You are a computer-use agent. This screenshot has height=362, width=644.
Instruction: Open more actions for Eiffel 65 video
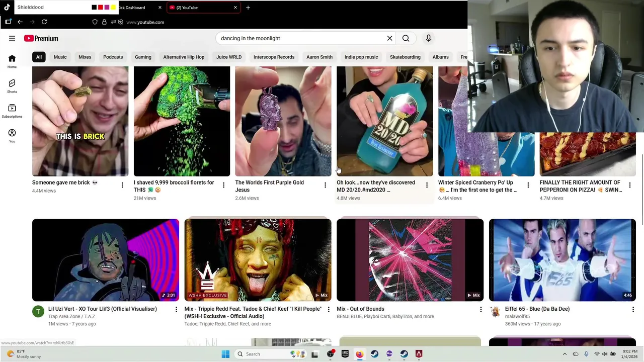point(633,309)
